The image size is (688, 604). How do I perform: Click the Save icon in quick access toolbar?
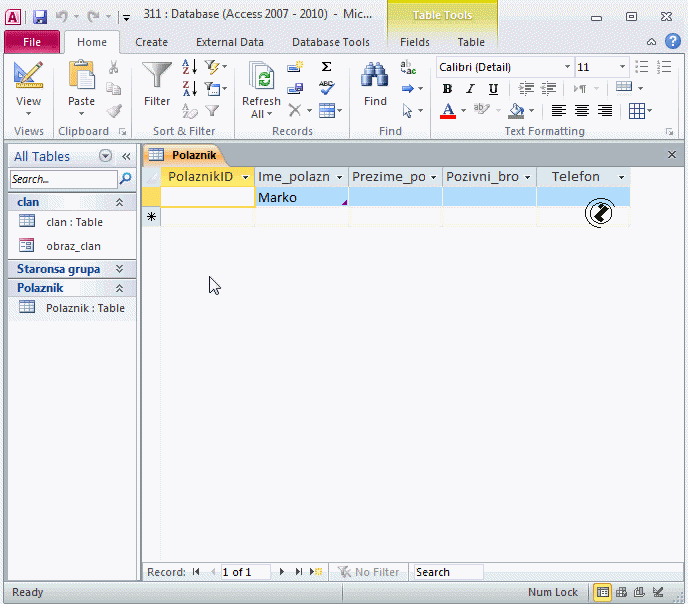(40, 17)
